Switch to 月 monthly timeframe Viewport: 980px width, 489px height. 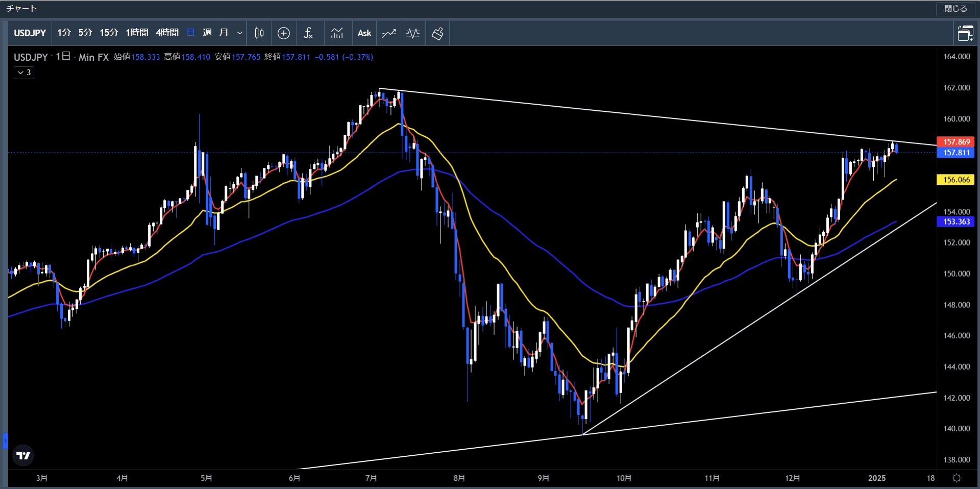224,33
